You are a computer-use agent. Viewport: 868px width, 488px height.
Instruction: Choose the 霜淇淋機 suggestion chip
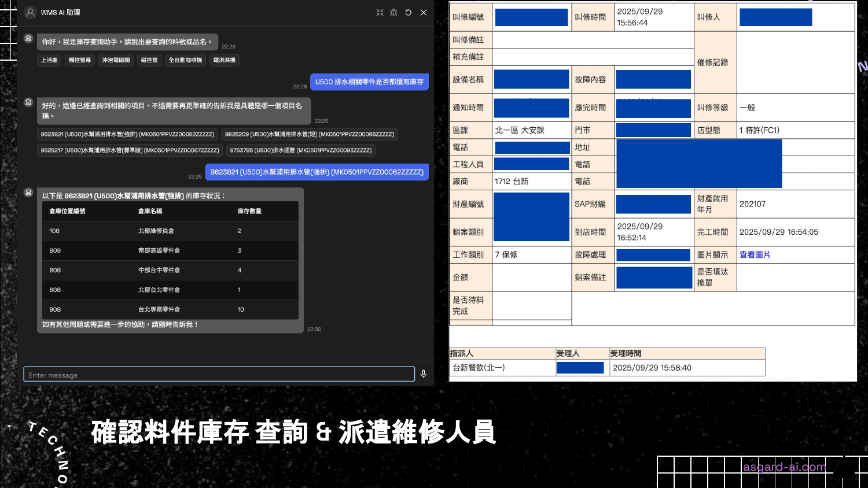point(225,60)
